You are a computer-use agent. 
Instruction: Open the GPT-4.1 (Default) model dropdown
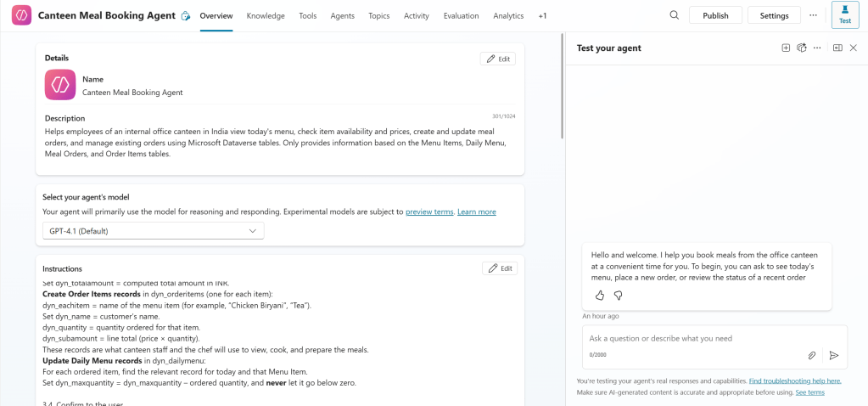154,231
